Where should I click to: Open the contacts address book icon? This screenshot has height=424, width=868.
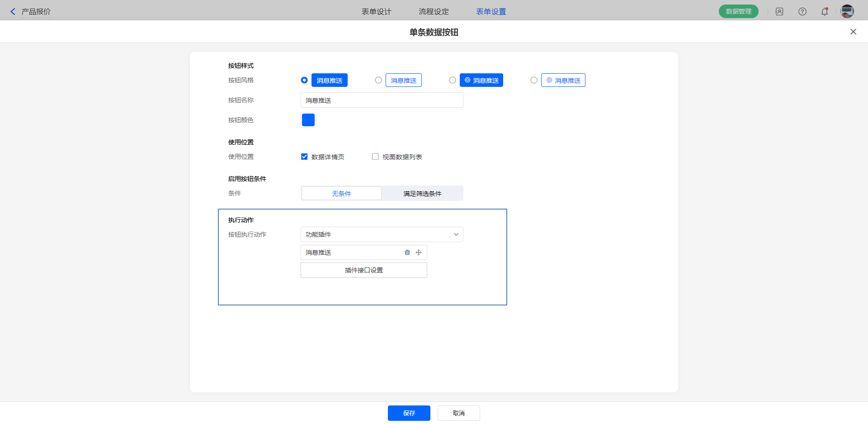(779, 12)
